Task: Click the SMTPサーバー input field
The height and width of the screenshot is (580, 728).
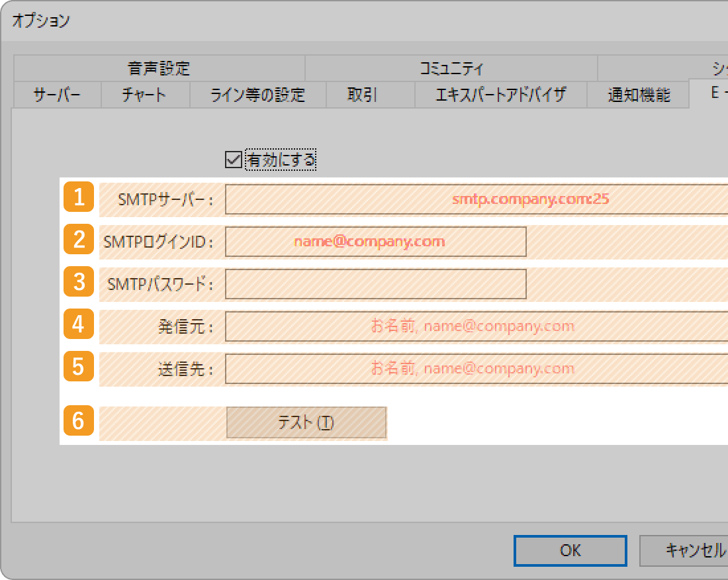Action: pos(477,199)
